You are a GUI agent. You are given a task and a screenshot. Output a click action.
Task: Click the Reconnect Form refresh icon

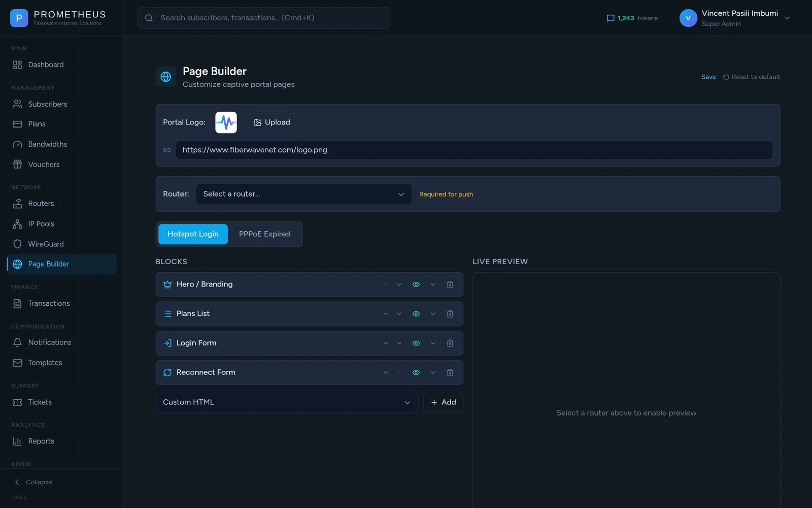point(167,372)
